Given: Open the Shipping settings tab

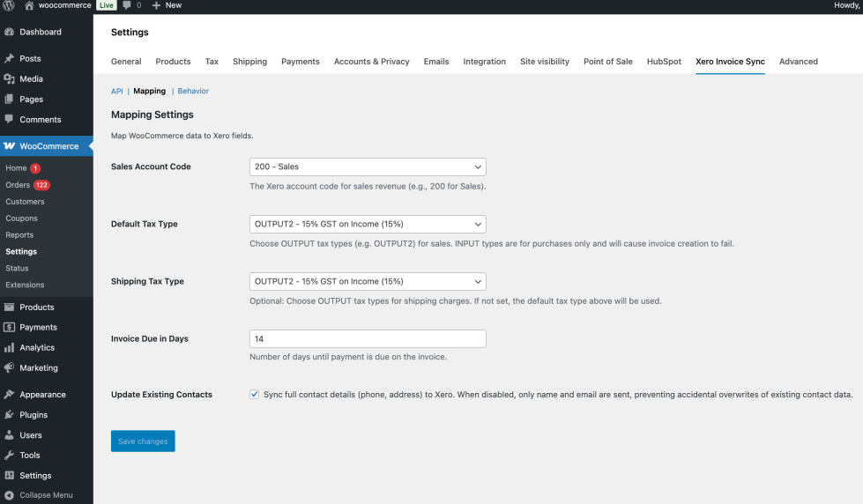Looking at the screenshot, I should click(x=249, y=62).
